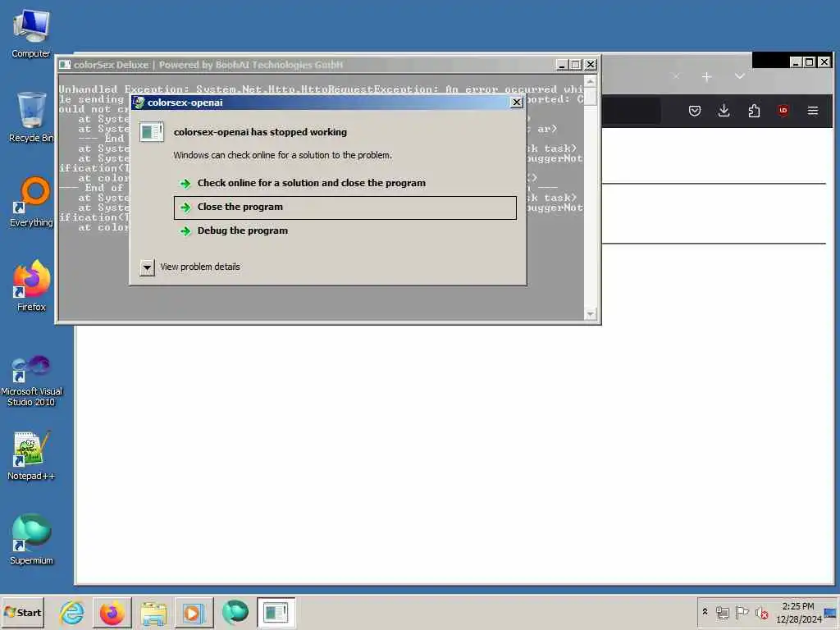Open Firefox list all tabs chevron
The height and width of the screenshot is (630, 840).
click(740, 76)
